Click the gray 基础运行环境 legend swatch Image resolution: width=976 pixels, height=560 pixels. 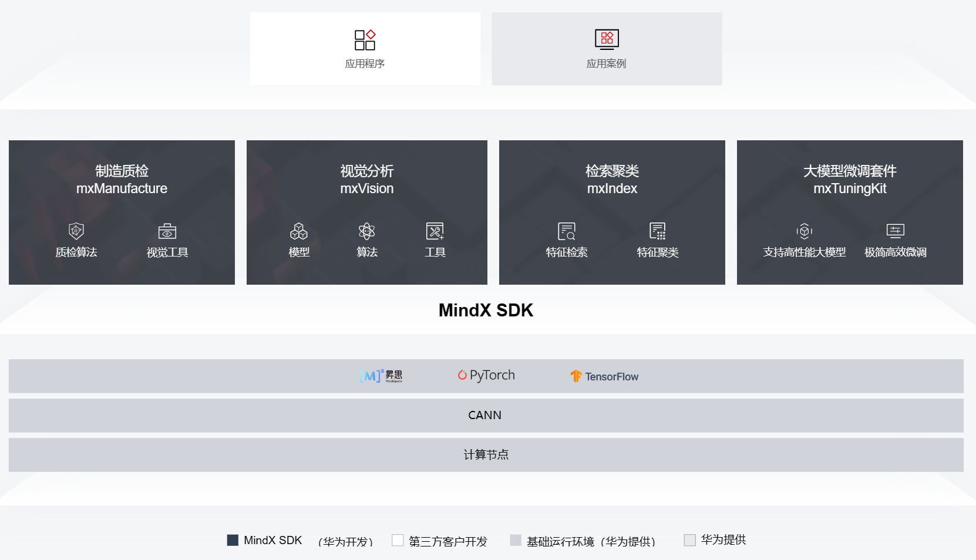click(516, 540)
